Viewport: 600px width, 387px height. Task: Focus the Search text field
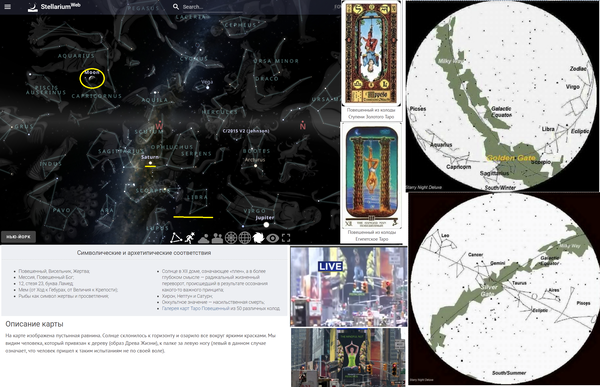212,7
